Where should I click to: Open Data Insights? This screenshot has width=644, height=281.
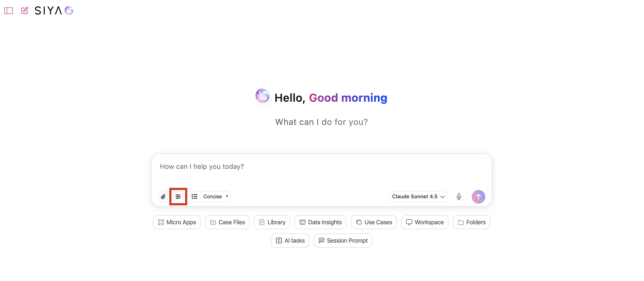coord(320,222)
